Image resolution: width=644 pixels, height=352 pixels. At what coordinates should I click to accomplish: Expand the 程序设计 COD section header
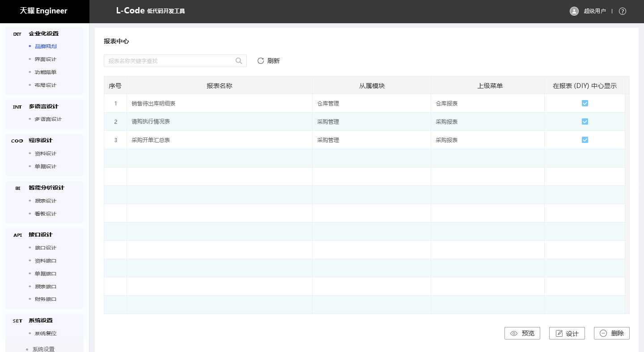(40, 140)
